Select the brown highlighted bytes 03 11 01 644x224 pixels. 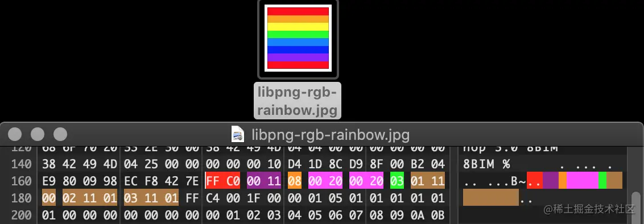click(151, 197)
